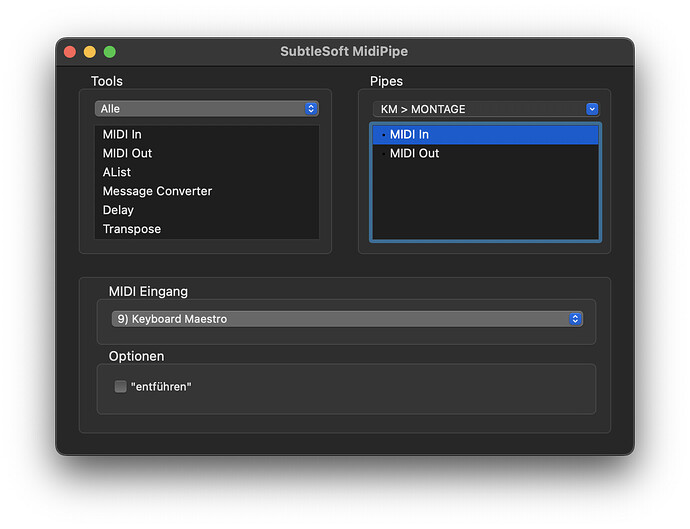
Task: Open the Tools filter dropdown showing Alle
Action: [x=206, y=109]
